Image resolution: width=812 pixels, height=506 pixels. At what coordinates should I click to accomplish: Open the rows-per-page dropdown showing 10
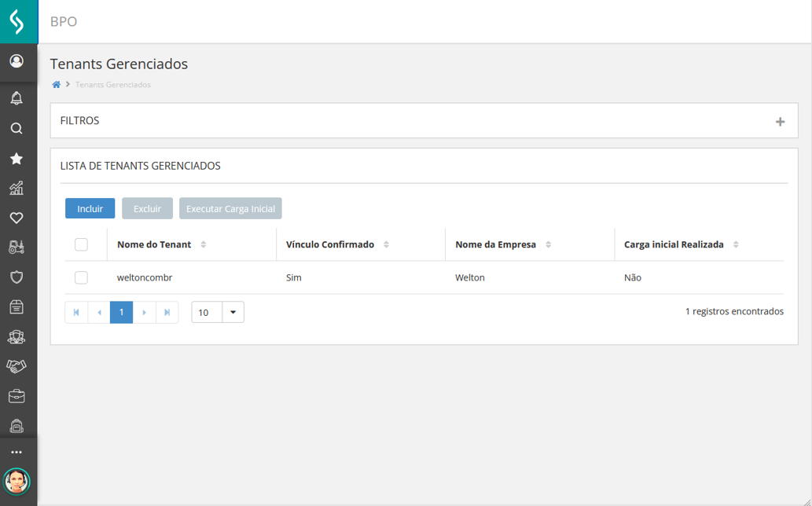(233, 313)
